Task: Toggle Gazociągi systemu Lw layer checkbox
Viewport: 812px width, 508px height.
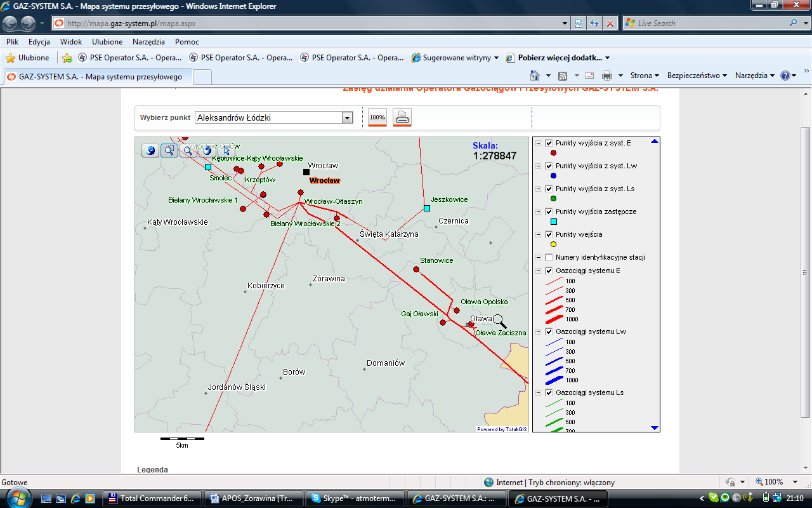Action: point(549,331)
